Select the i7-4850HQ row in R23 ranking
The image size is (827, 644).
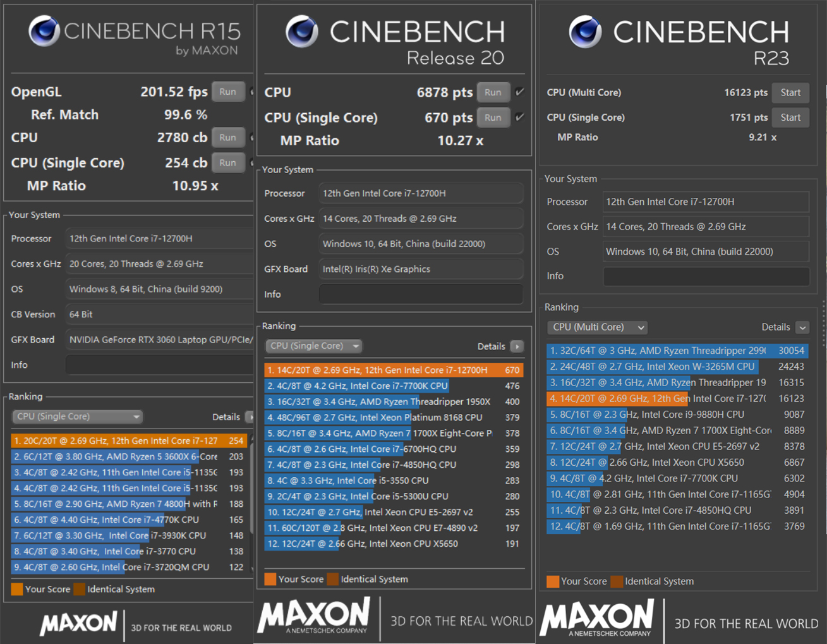pos(677,510)
